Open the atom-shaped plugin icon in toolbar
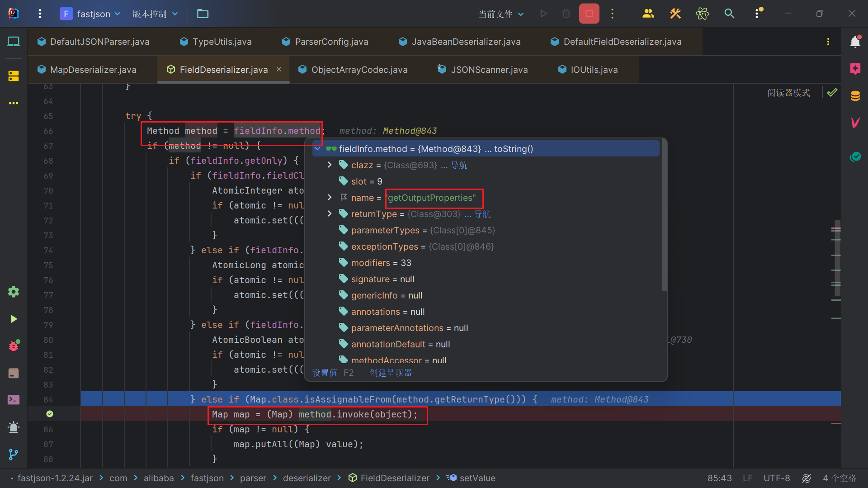 pyautogui.click(x=703, y=14)
